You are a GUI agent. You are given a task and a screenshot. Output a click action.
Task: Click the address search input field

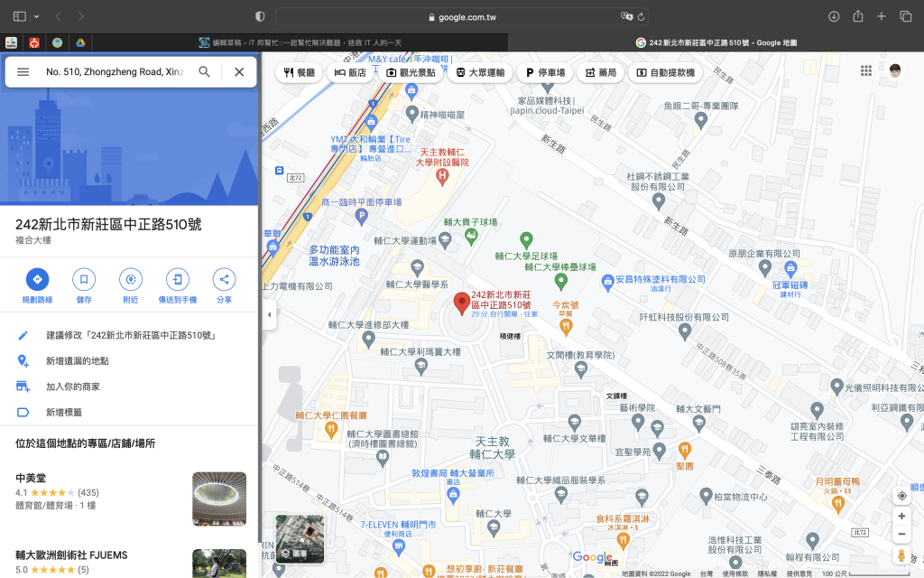click(115, 72)
